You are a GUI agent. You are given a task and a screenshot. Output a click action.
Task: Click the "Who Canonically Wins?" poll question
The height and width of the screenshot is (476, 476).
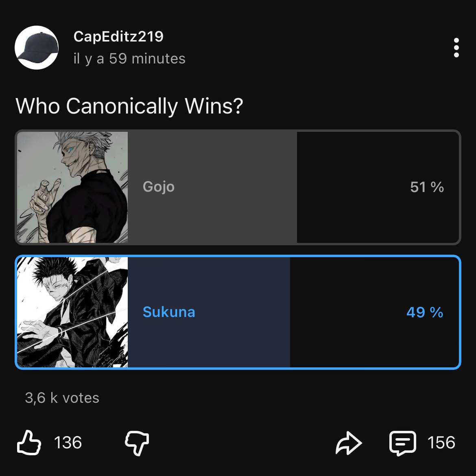129,106
